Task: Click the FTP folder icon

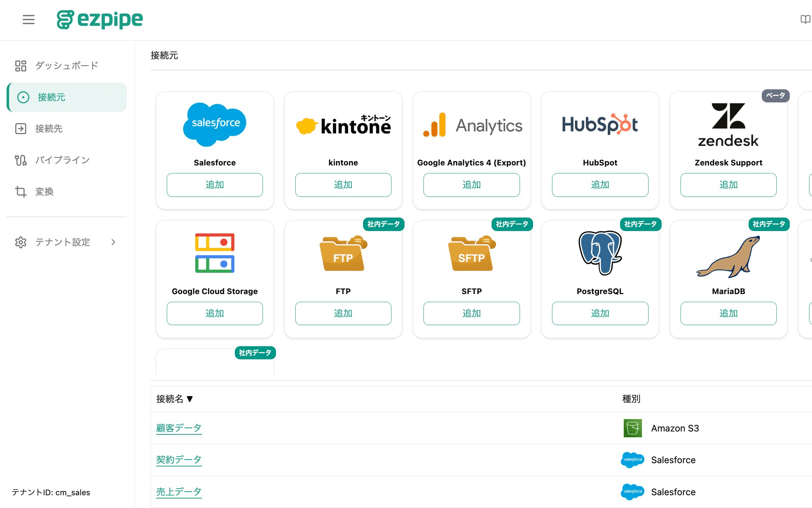Action: [x=343, y=253]
